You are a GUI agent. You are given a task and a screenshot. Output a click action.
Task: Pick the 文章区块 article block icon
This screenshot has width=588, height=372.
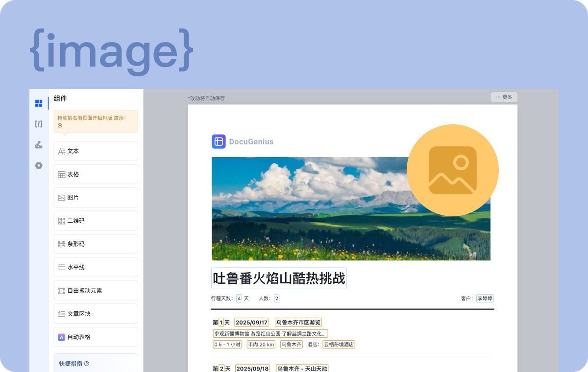[x=62, y=314]
